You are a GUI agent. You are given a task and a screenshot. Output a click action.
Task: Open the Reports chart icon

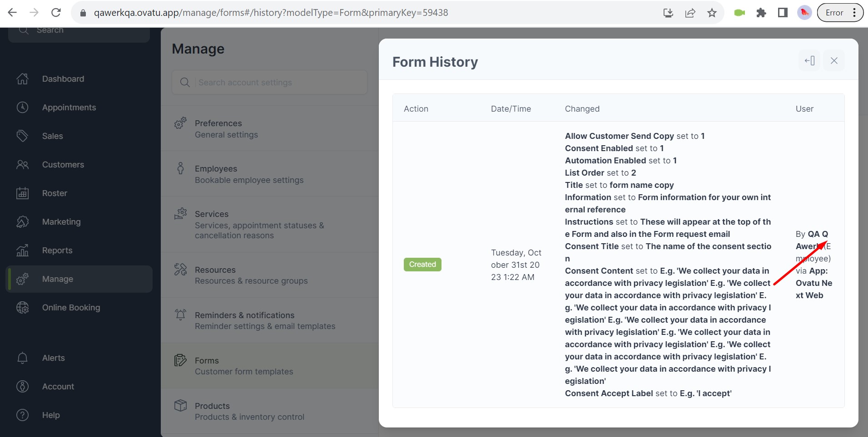coord(22,250)
